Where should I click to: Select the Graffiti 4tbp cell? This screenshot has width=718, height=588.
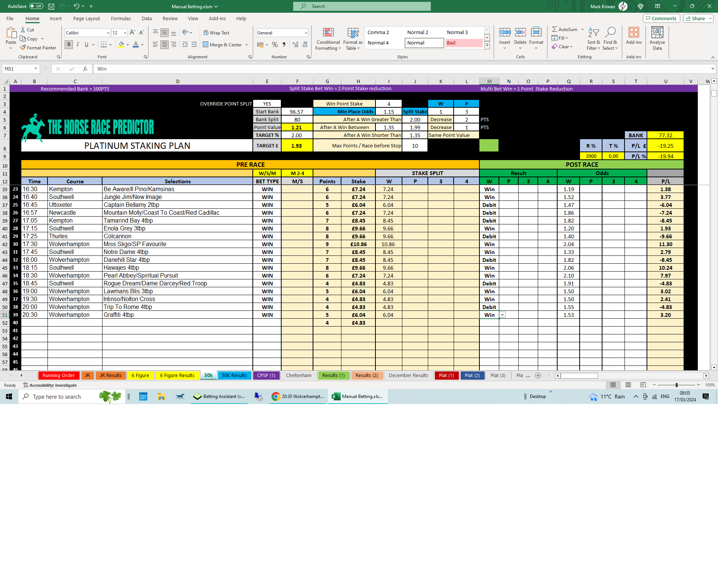(x=177, y=315)
